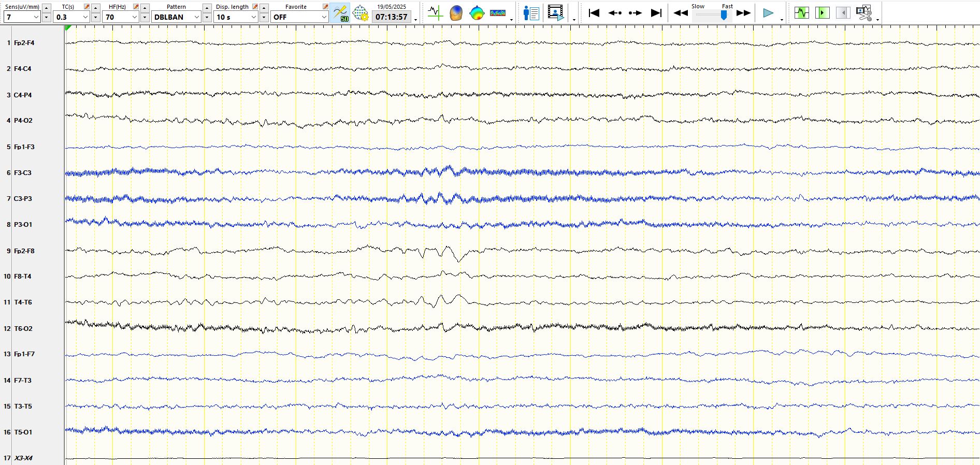This screenshot has width=980, height=465.
Task: Toggle the 50 Hz notch filter
Action: click(x=340, y=13)
